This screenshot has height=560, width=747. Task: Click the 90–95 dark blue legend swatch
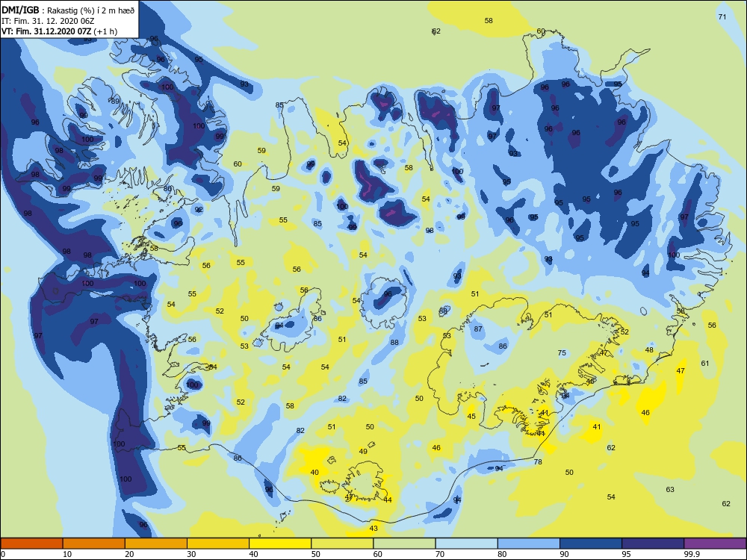click(591, 544)
